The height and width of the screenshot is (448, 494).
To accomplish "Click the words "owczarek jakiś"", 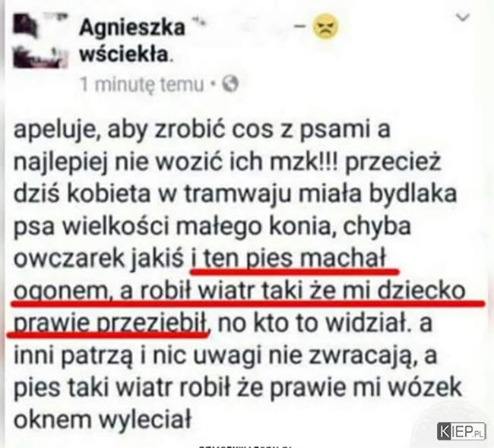I will [99, 259].
